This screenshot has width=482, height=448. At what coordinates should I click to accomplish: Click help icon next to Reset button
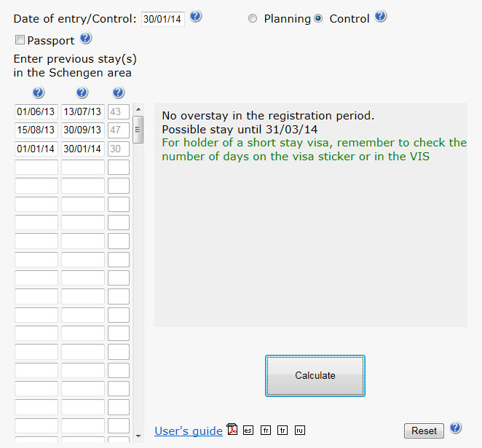point(456,428)
